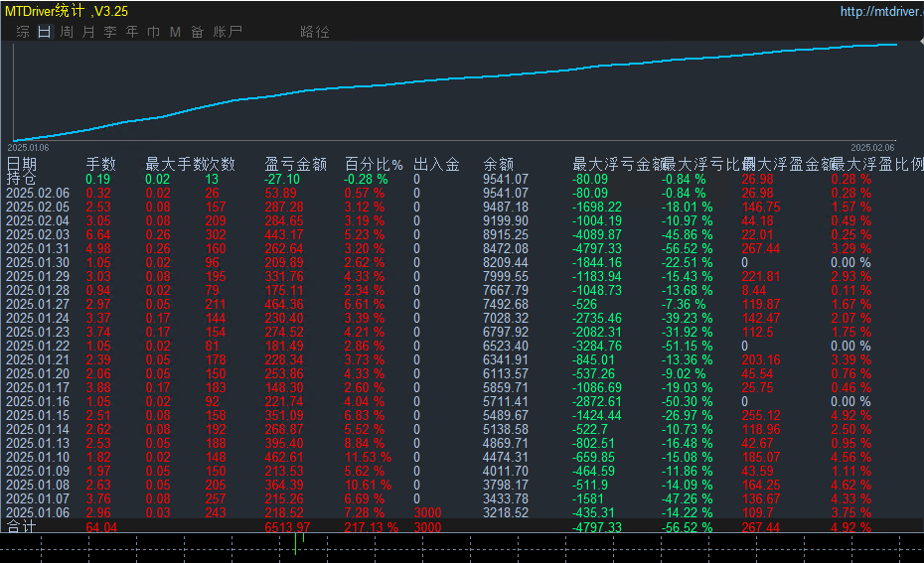Click the 合计 (total) row label
Image resolution: width=924 pixels, height=563 pixels.
click(21, 526)
